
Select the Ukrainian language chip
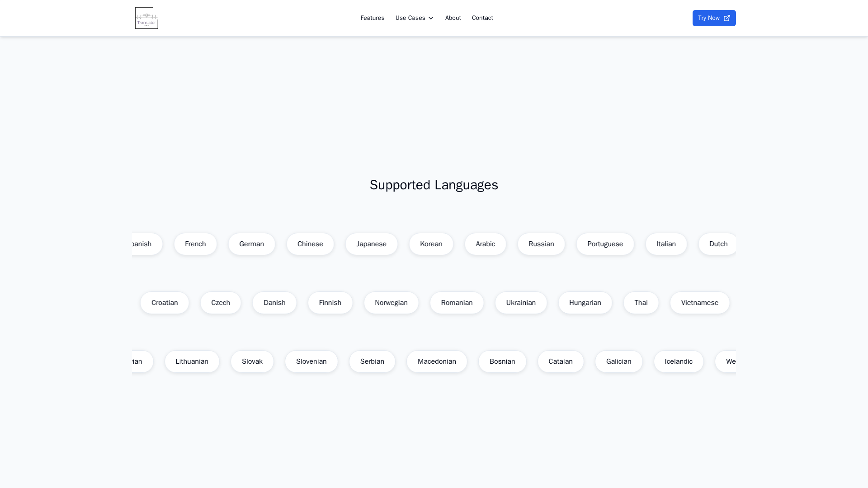(521, 303)
